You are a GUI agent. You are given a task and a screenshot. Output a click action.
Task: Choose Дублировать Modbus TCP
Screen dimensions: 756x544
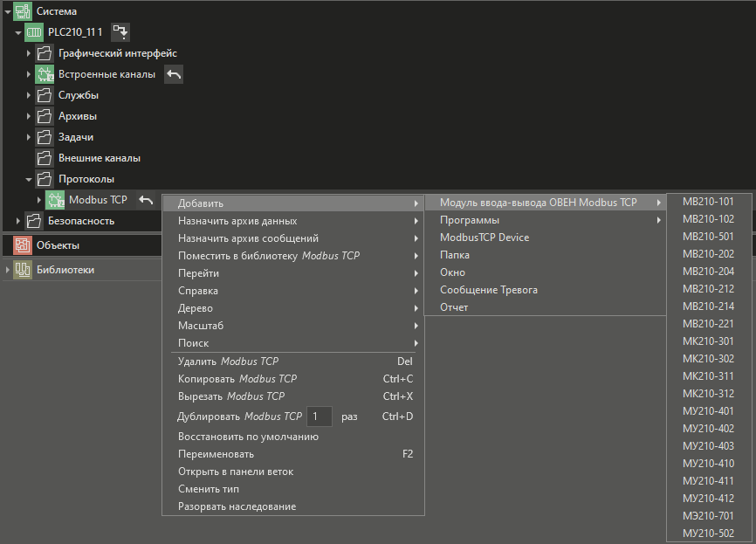pos(293,417)
